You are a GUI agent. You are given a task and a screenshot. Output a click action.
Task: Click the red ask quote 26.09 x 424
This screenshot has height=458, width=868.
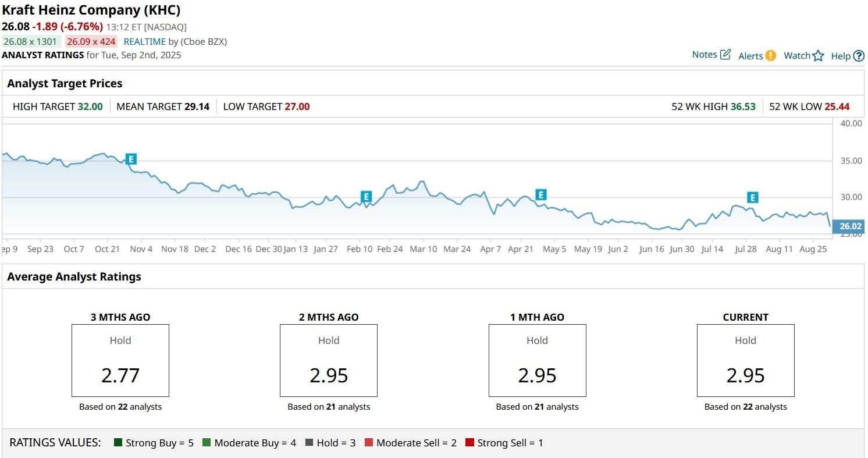coord(91,41)
